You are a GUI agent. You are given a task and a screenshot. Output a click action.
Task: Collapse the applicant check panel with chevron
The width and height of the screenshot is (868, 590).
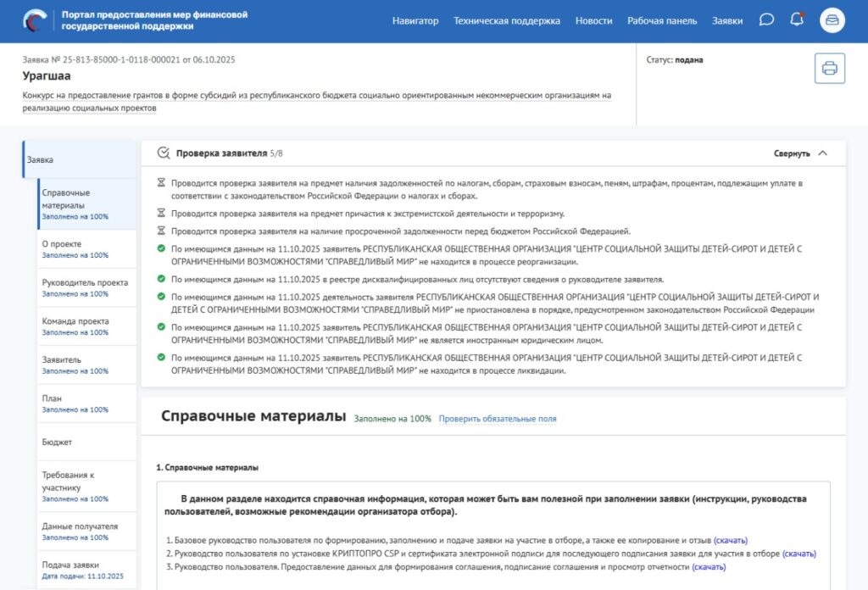pos(822,153)
